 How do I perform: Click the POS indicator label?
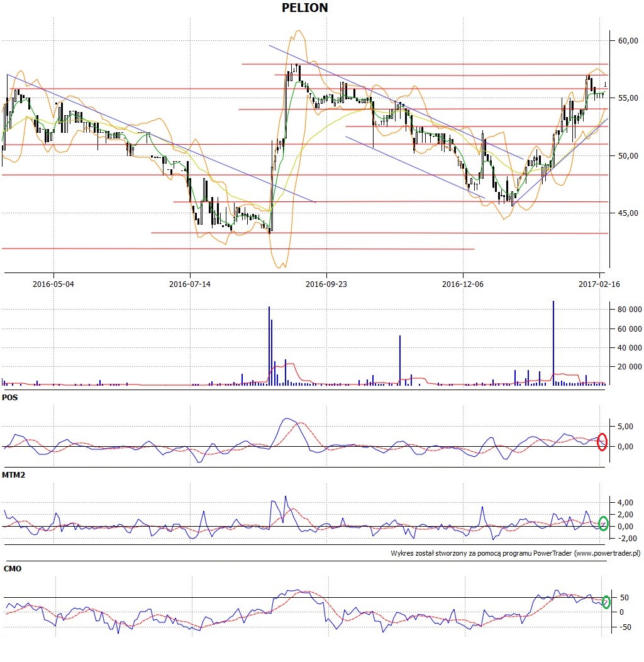pos(9,398)
